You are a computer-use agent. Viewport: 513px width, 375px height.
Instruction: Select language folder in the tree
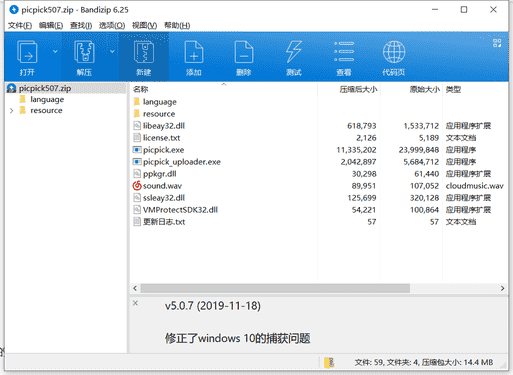[x=47, y=99]
